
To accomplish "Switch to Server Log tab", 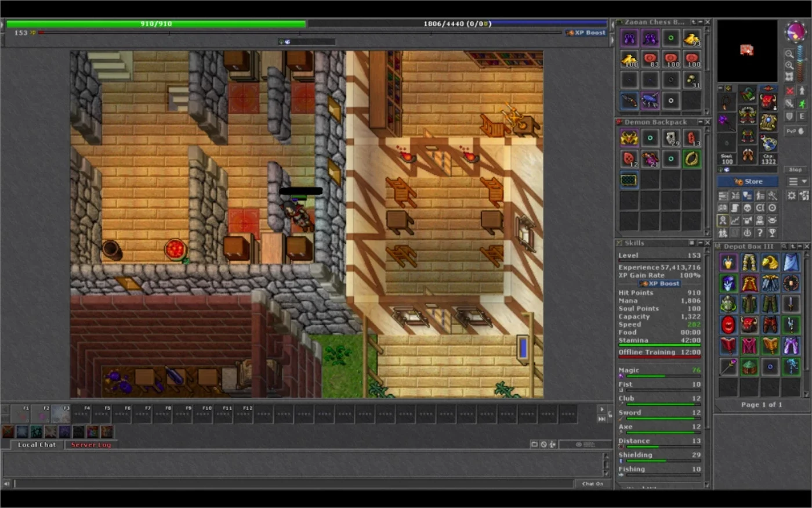I will (91, 445).
